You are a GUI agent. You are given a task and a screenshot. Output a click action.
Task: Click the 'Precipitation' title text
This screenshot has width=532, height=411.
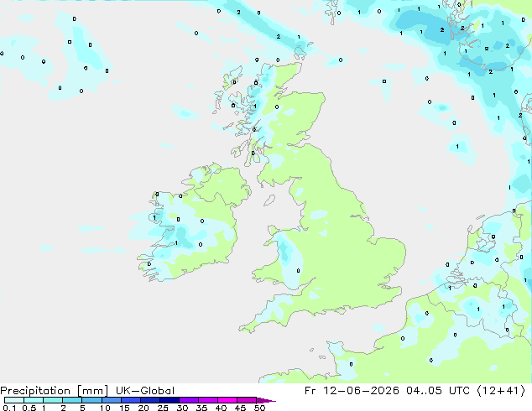pos(35,391)
